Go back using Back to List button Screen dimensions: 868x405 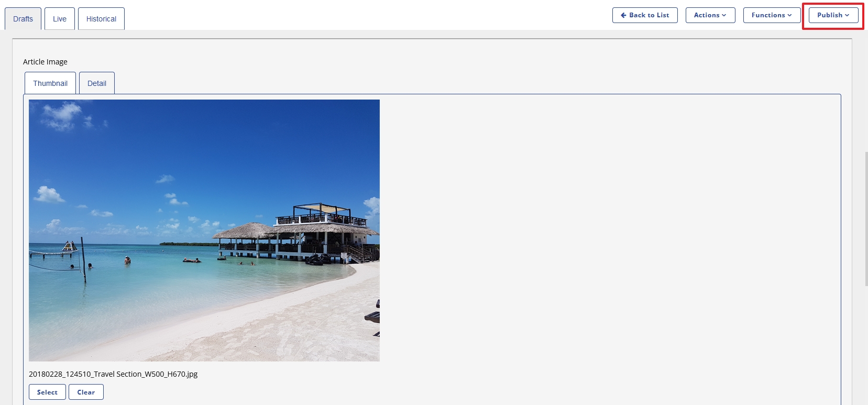tap(645, 15)
